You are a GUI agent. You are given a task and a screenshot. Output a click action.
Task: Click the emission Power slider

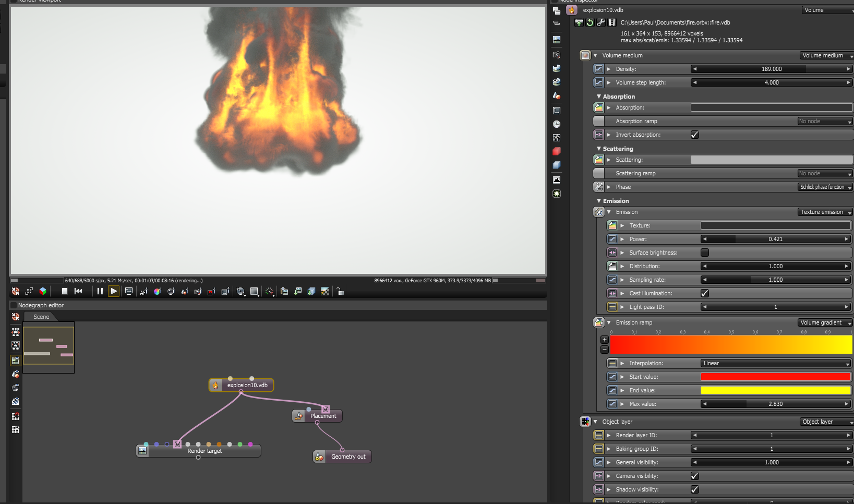[776, 239]
